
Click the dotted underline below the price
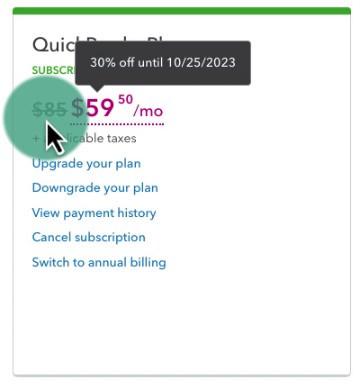point(117,124)
